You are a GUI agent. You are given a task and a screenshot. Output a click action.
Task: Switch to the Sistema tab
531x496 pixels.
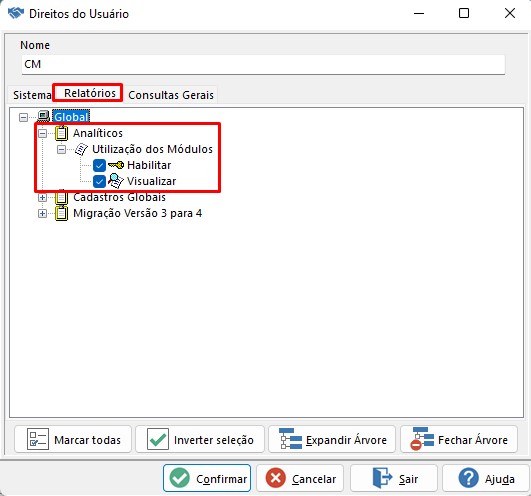point(32,95)
